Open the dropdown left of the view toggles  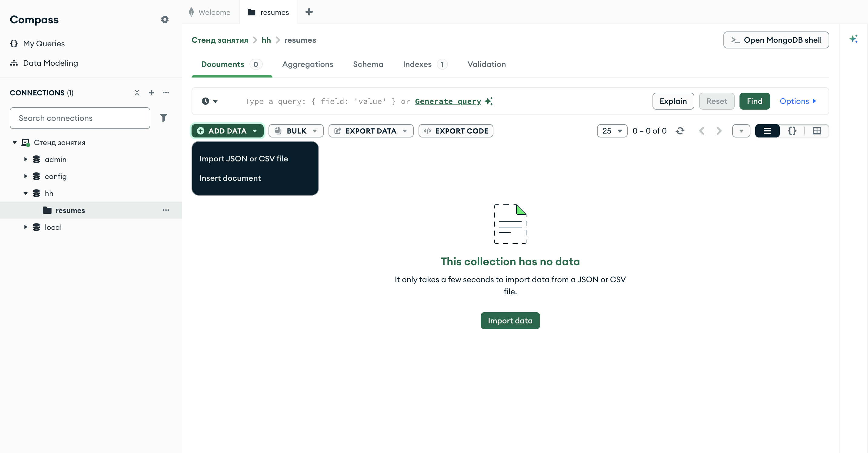click(x=741, y=131)
